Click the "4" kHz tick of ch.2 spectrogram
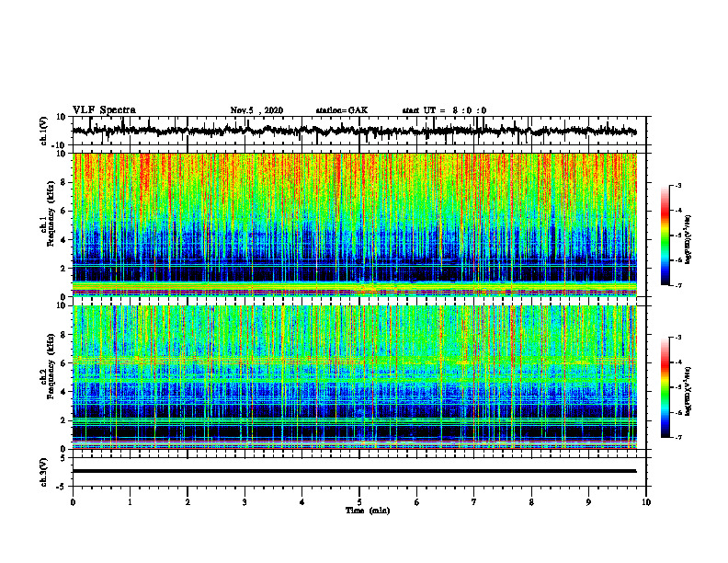Screen dimensions: 728x563 tap(63, 392)
